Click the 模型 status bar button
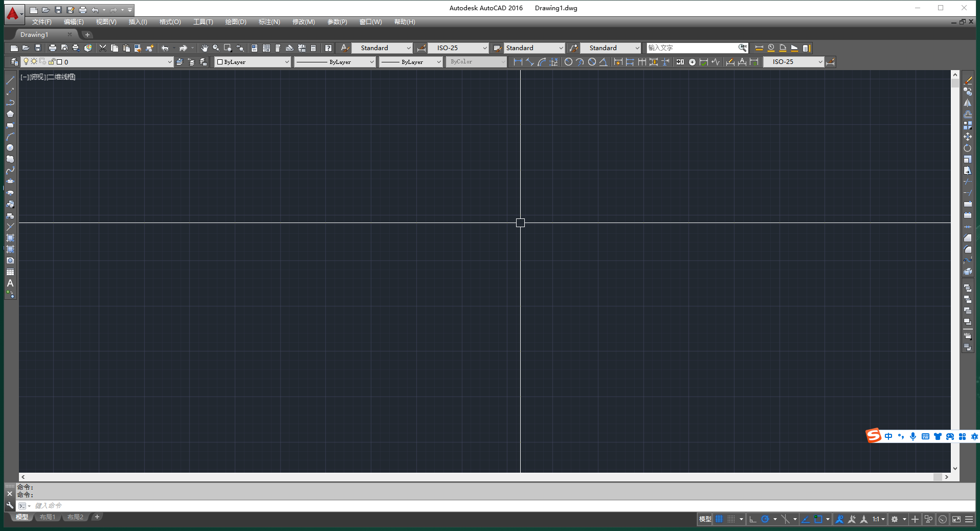Image resolution: width=980 pixels, height=531 pixels. click(705, 519)
